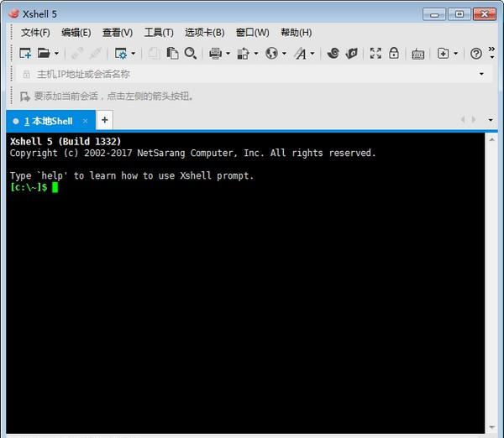Click the add current session arrow icon

[24, 96]
